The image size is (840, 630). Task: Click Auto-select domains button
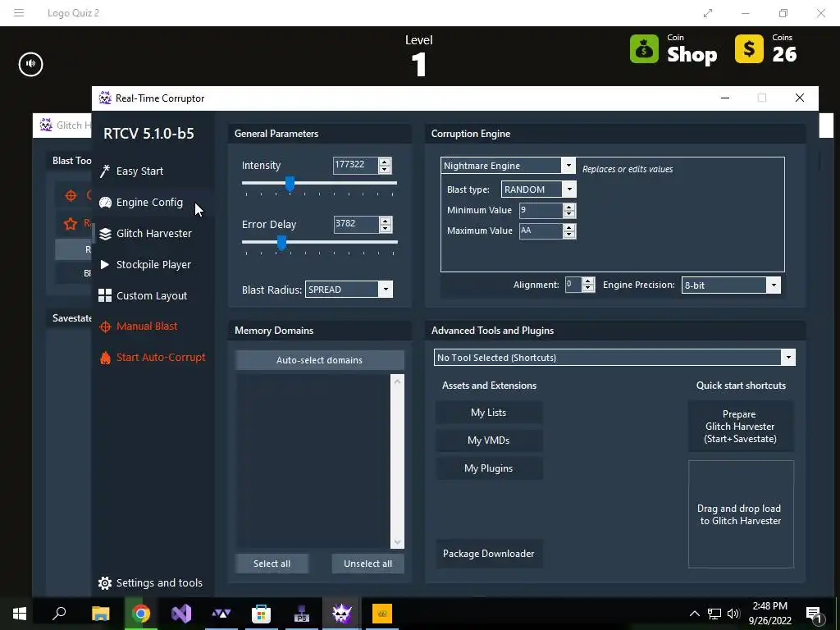click(x=319, y=360)
